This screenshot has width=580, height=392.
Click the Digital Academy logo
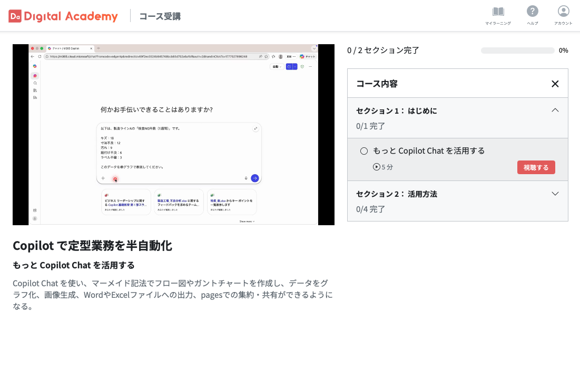[63, 16]
